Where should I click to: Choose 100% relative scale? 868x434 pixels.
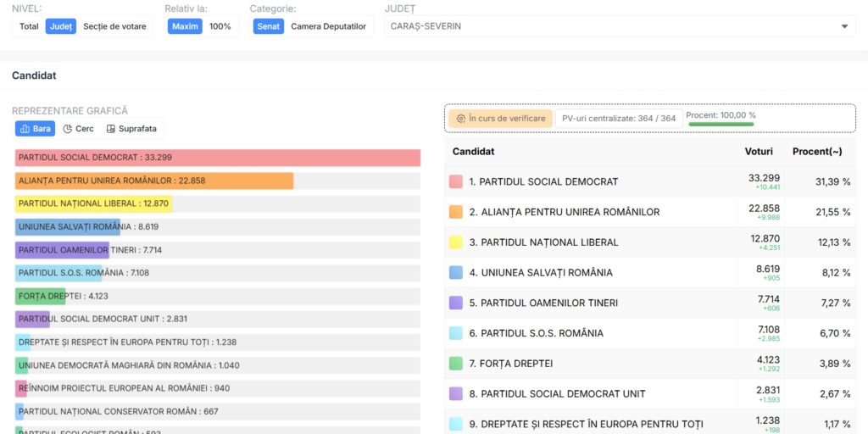(x=220, y=26)
